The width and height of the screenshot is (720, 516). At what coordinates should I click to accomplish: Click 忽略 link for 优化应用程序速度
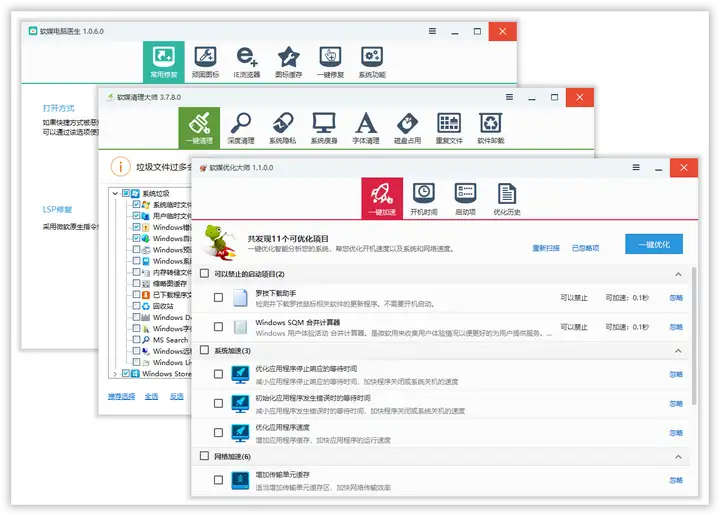(x=676, y=433)
